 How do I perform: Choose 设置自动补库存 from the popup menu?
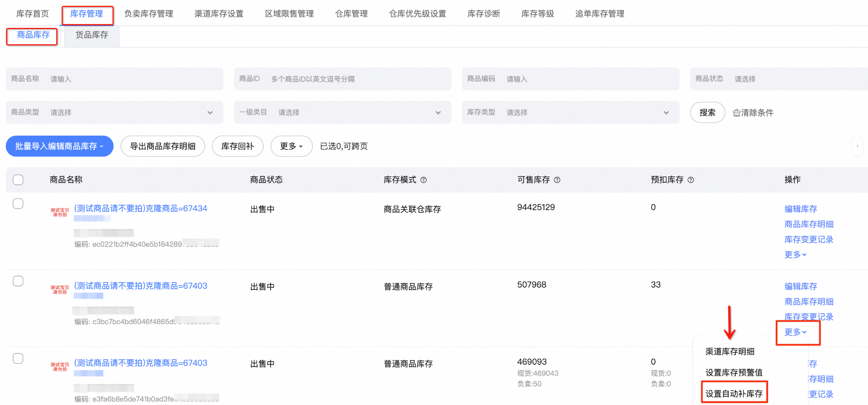click(734, 394)
